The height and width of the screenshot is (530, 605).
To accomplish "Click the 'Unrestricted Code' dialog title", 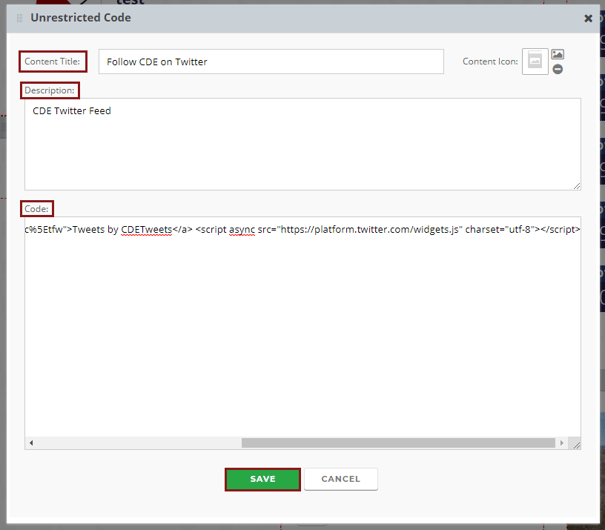I will click(x=81, y=18).
